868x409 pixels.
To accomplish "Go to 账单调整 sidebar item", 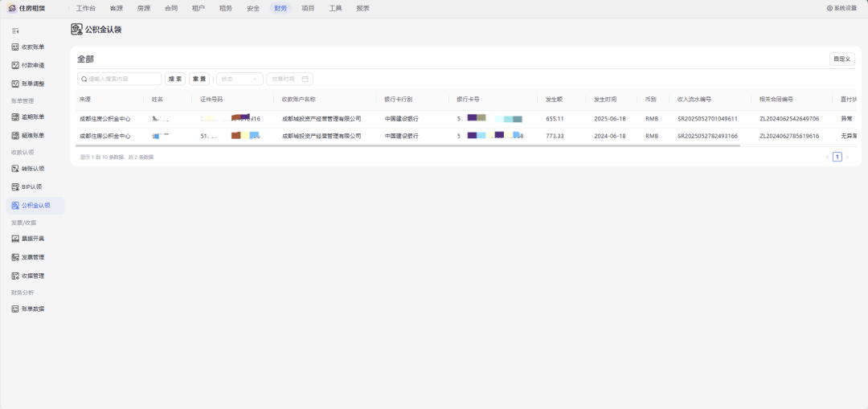I will [32, 84].
